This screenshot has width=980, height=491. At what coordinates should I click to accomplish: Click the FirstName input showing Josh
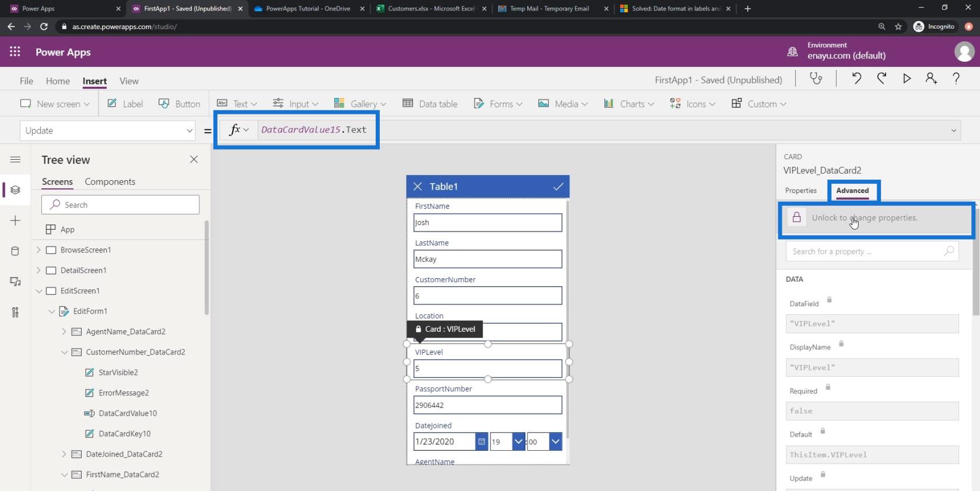tap(488, 222)
